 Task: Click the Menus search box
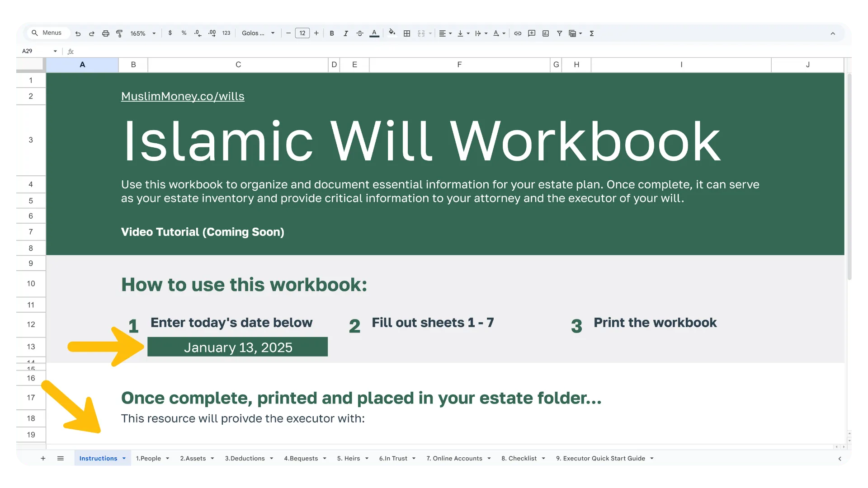coord(48,33)
